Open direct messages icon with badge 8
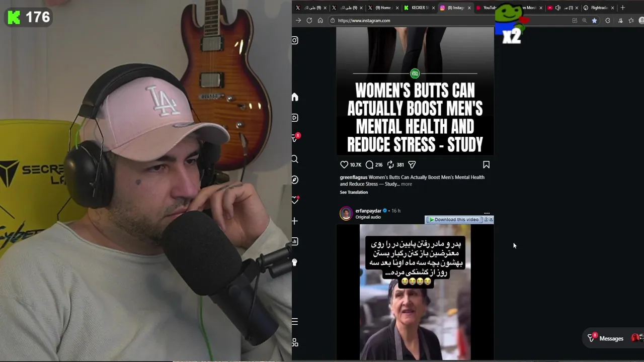644x362 pixels. point(295,138)
